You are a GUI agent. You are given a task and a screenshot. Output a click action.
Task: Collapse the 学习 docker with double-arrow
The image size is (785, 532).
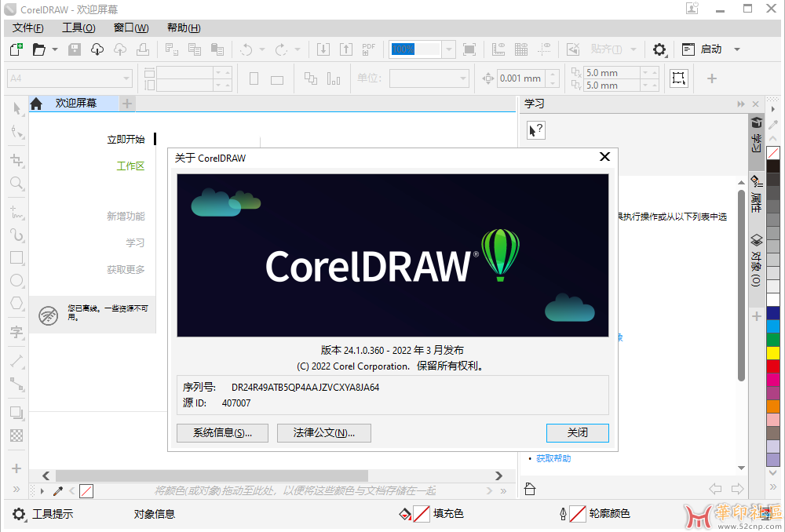(741, 104)
